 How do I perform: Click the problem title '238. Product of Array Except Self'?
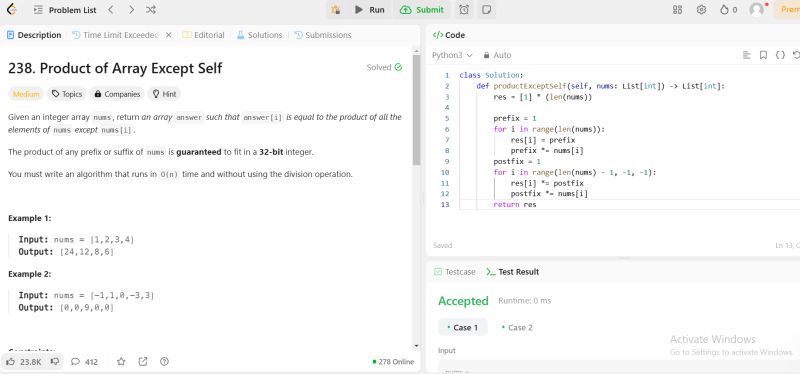pos(115,68)
